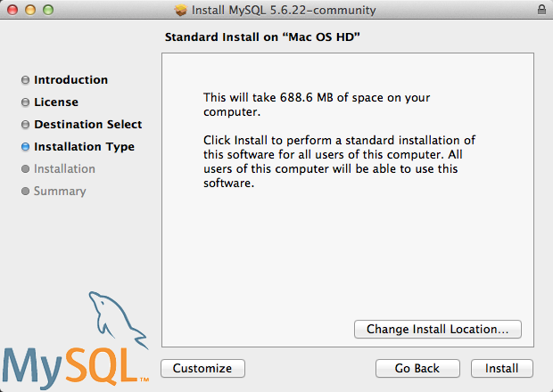Click the package icon beside window title
This screenshot has height=392, width=553.
pyautogui.click(x=180, y=10)
